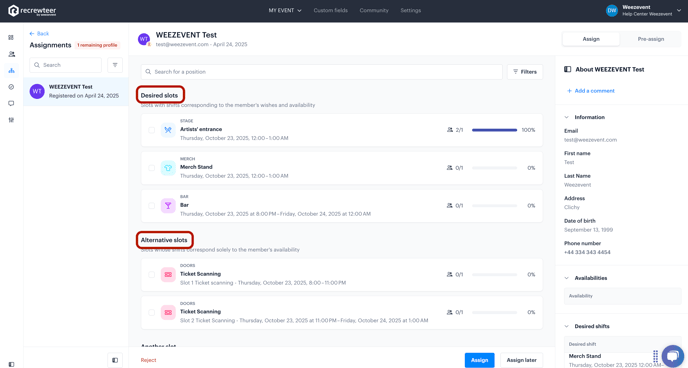Check the Artists' entrance slot checkbox

151,130
